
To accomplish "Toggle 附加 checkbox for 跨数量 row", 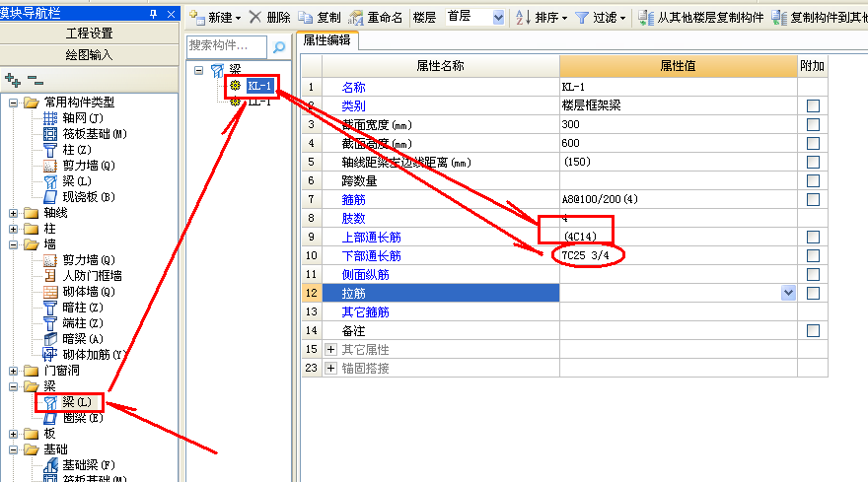I will pos(813,181).
